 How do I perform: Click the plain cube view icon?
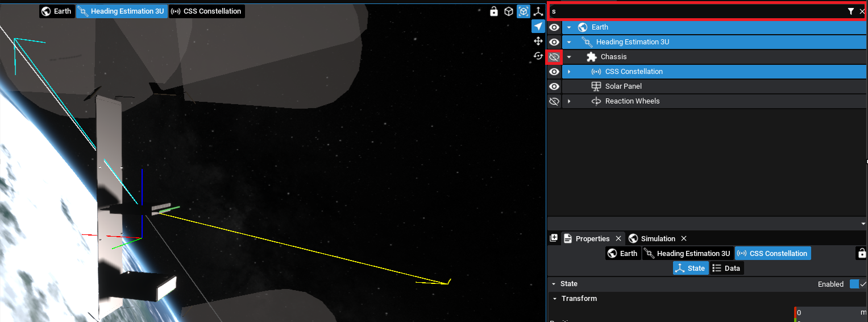click(x=509, y=11)
